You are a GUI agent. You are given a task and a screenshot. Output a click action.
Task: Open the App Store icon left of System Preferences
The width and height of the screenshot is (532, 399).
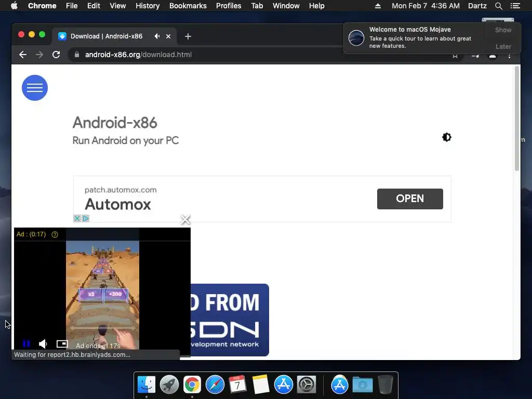[x=283, y=384]
